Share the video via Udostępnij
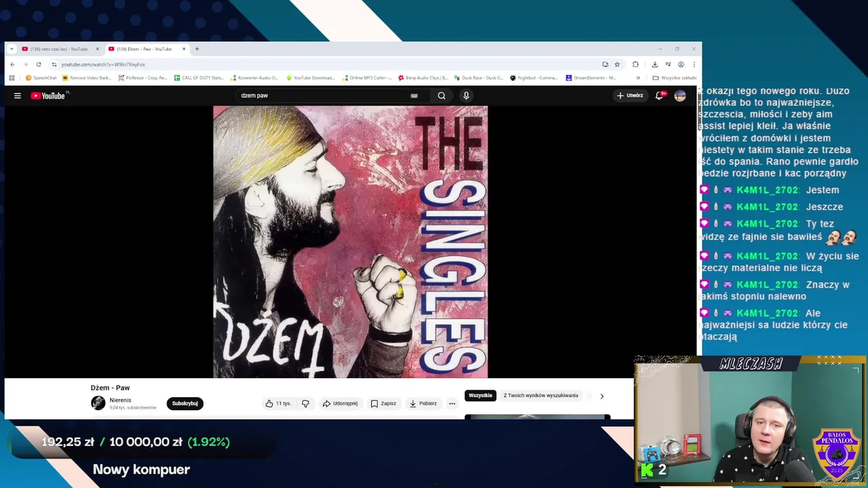 340,403
